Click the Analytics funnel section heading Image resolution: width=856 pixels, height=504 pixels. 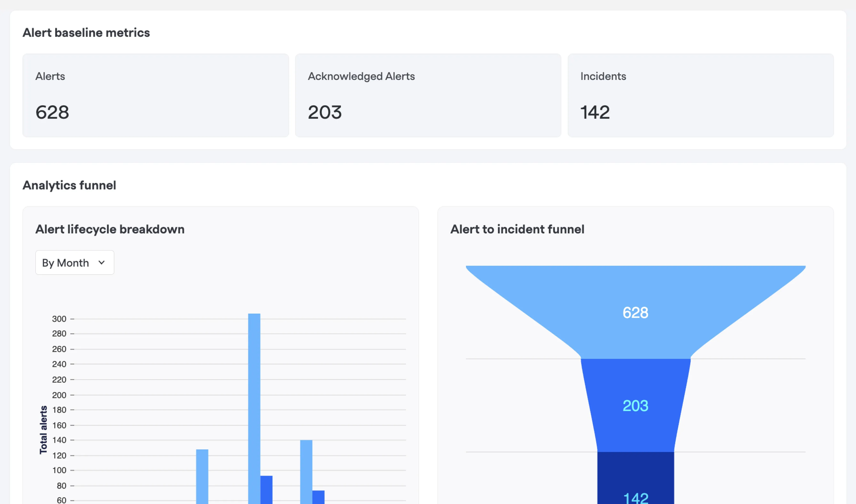point(69,186)
